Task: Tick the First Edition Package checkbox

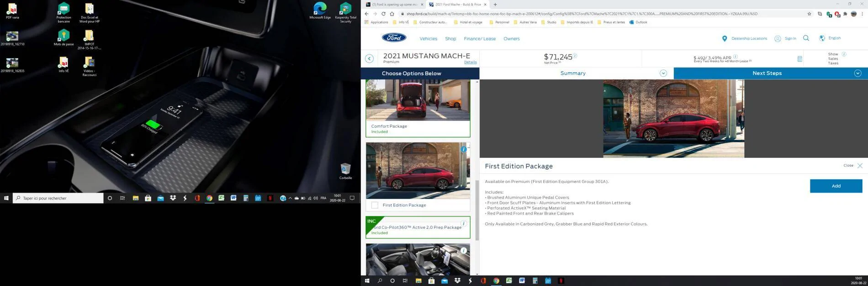Action: coord(375,205)
